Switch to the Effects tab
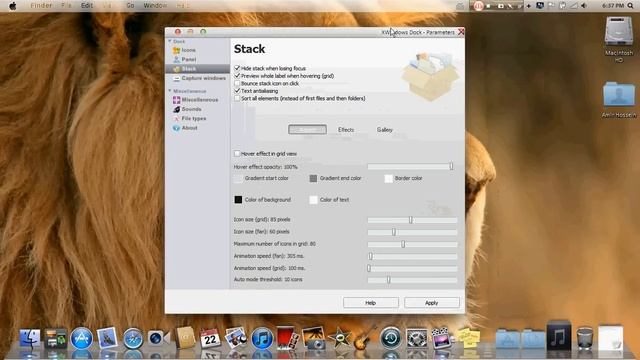 (x=346, y=129)
